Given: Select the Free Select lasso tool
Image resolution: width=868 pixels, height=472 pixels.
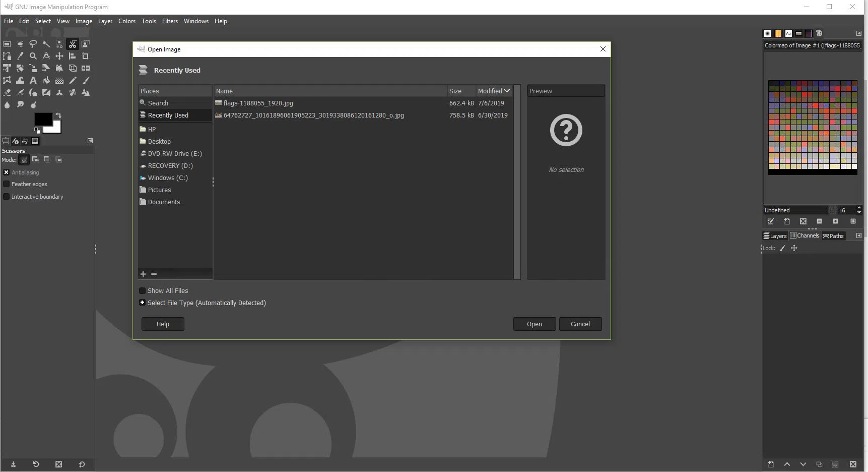Looking at the screenshot, I should (x=33, y=44).
